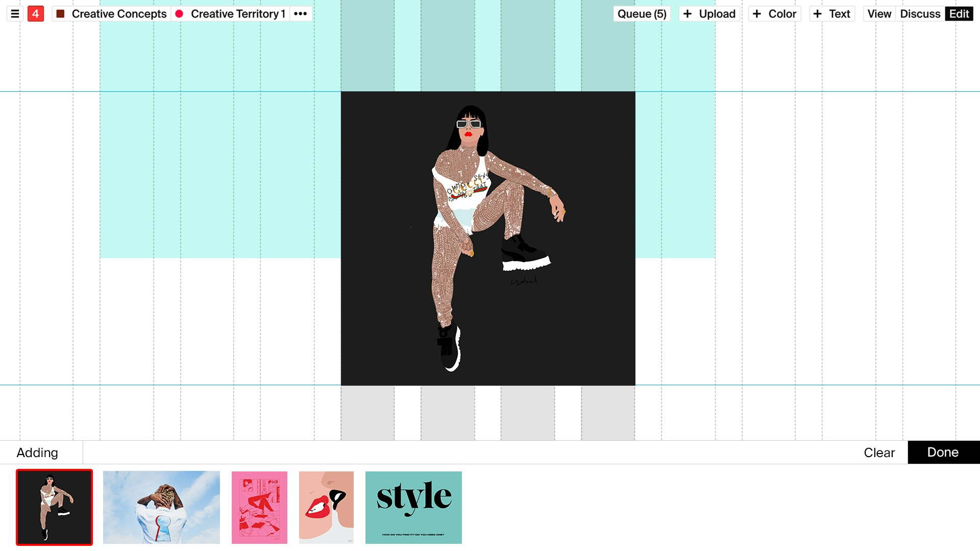980x551 pixels.
Task: Open the Creative Territory 1 selector
Action: click(x=238, y=14)
